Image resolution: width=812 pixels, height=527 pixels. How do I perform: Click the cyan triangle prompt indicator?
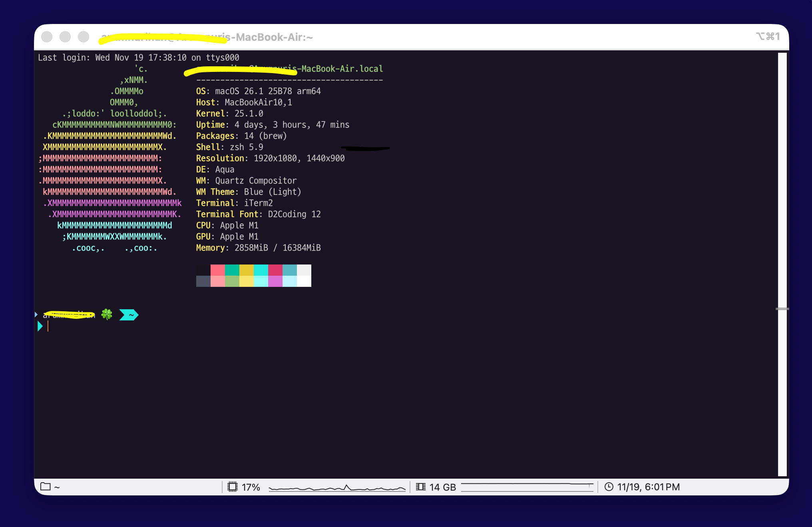(40, 326)
